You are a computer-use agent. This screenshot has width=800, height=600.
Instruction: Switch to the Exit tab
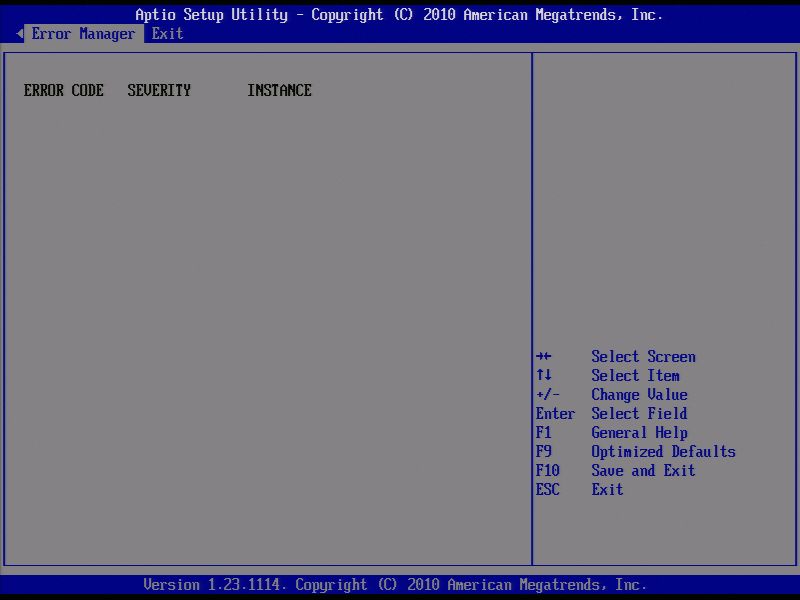click(166, 33)
